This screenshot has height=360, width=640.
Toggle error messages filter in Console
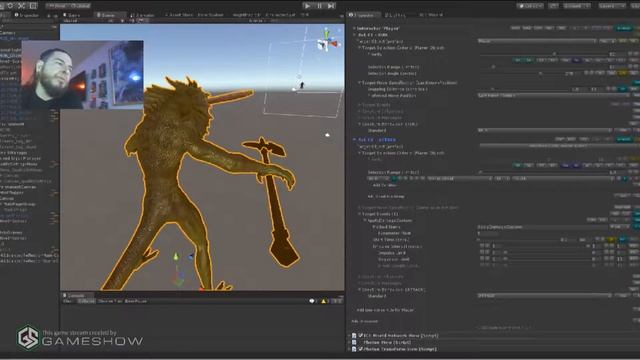click(x=336, y=301)
